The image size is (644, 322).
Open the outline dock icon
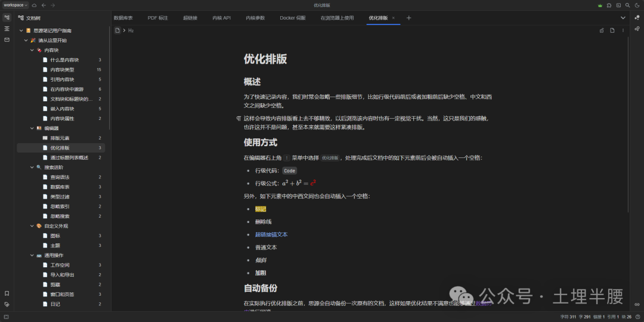click(x=7, y=29)
